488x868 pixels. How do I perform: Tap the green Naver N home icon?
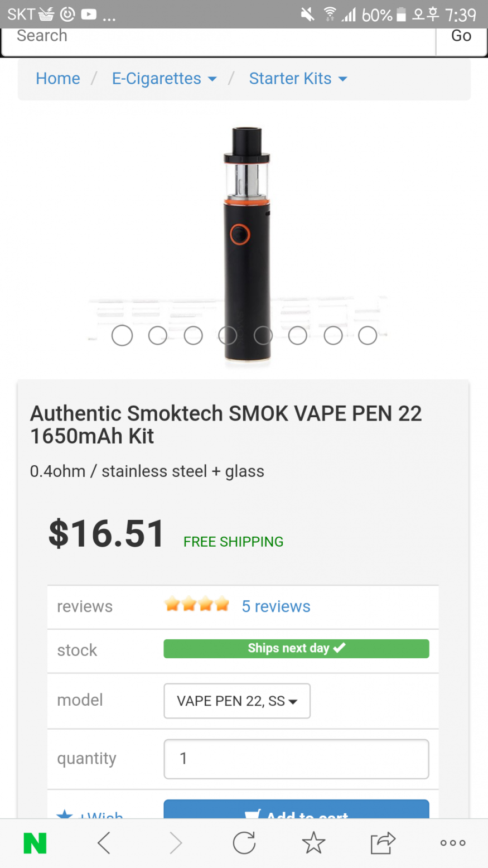pyautogui.click(x=35, y=843)
